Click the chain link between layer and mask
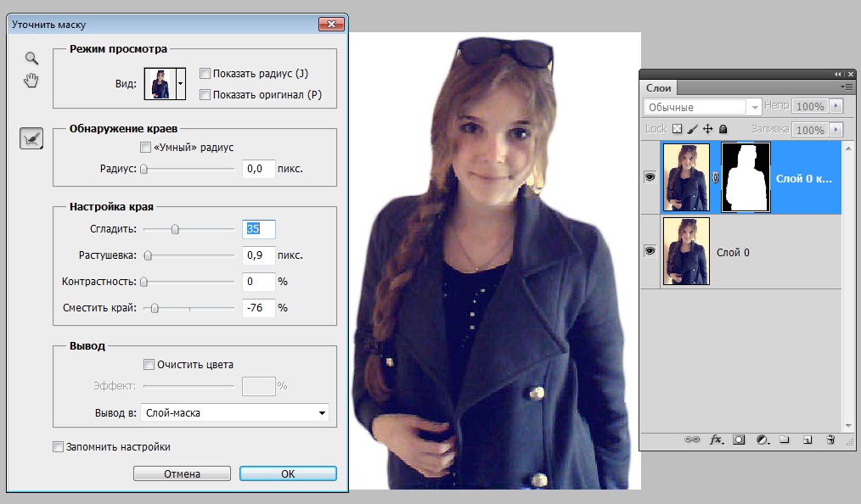 (715, 177)
